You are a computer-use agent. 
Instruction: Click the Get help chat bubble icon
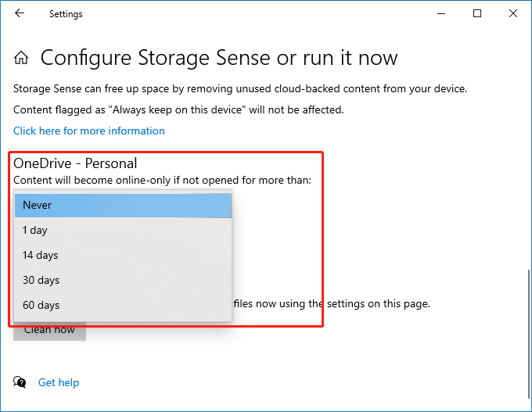coord(20,382)
